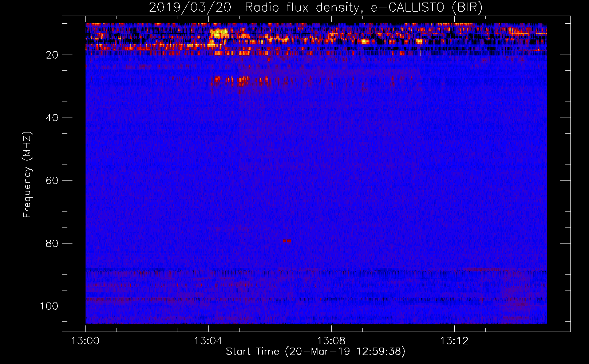Click the 'Start Time (20-Mar-19 12:59:38)' label
The height and width of the screenshot is (364, 589).
(x=316, y=352)
